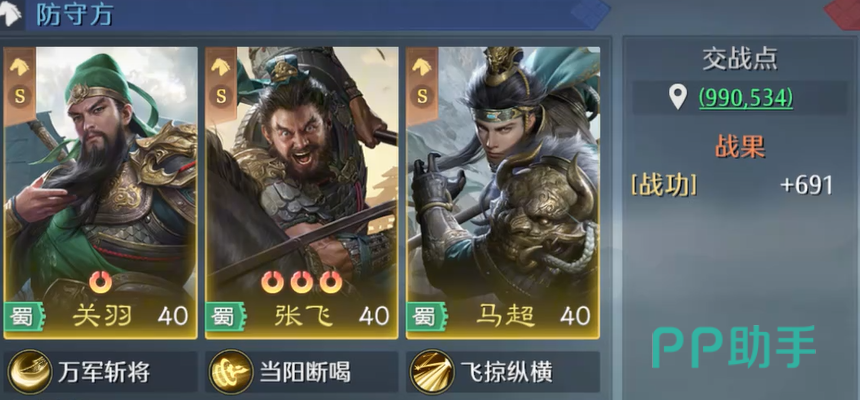Viewport: 860px width, 400px height.
Task: Tap the S rank badge on 马超
Action: pyautogui.click(x=422, y=97)
